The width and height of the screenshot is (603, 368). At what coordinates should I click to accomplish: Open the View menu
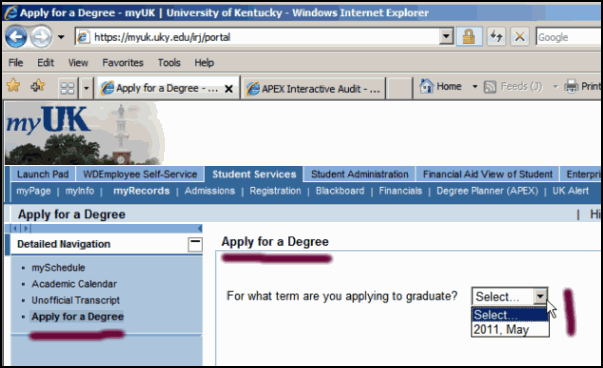pos(78,63)
